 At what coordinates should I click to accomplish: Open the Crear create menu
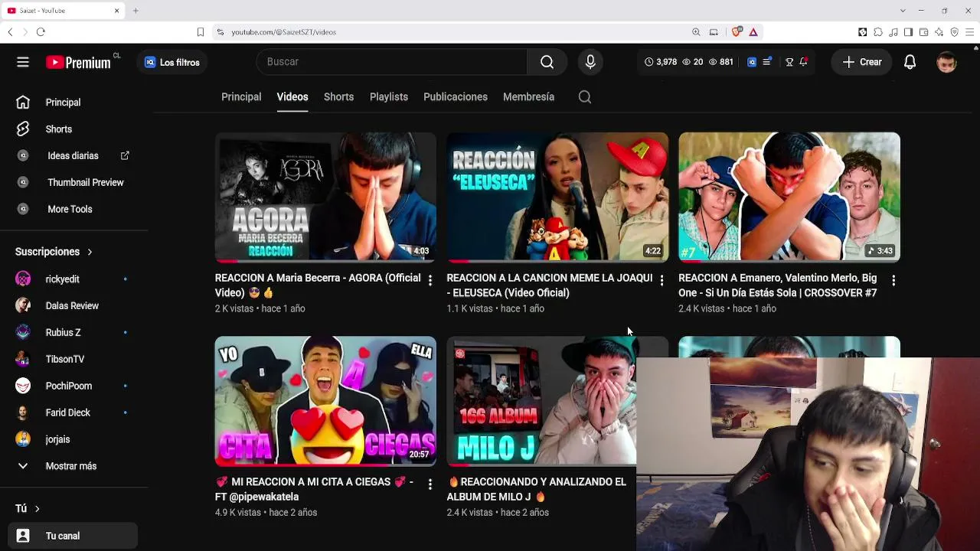tap(862, 62)
